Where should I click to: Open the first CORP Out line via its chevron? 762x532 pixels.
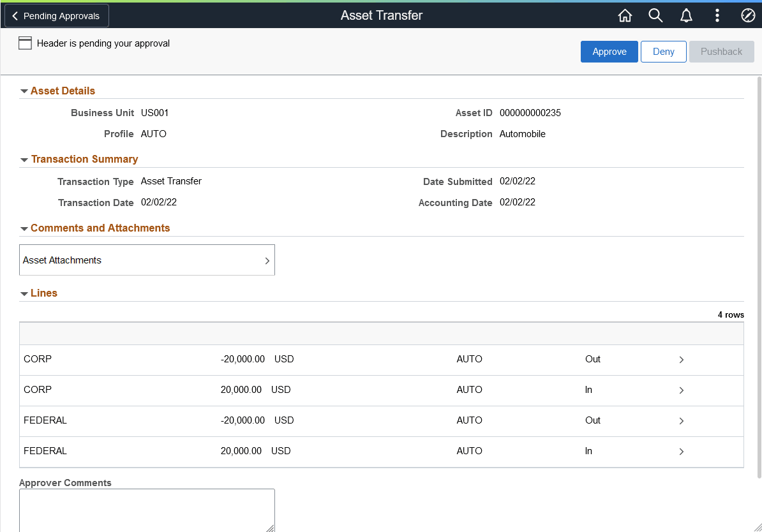point(681,359)
